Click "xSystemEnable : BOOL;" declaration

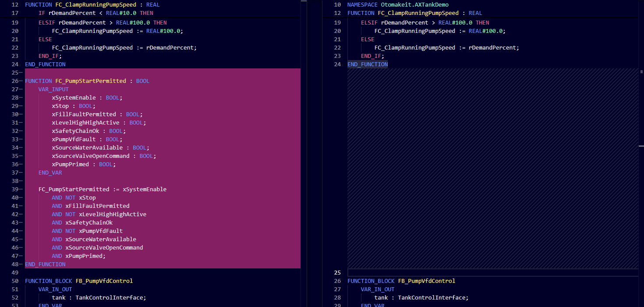[x=87, y=97]
